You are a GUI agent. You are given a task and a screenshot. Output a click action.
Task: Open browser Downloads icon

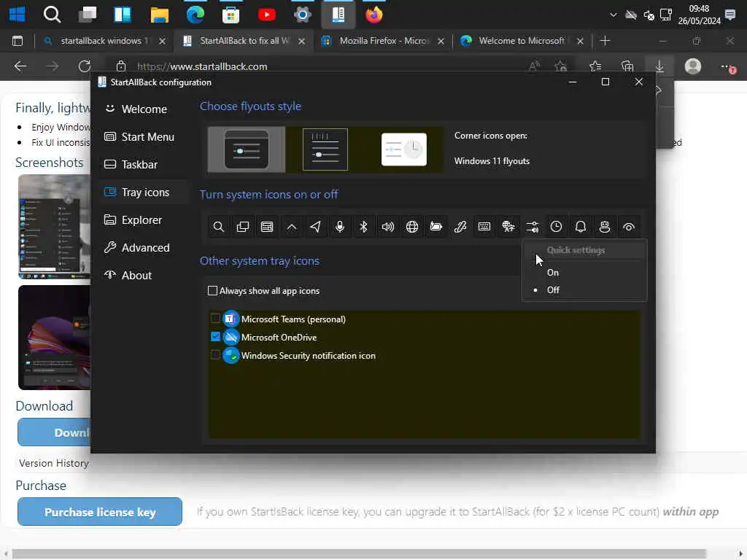click(659, 66)
